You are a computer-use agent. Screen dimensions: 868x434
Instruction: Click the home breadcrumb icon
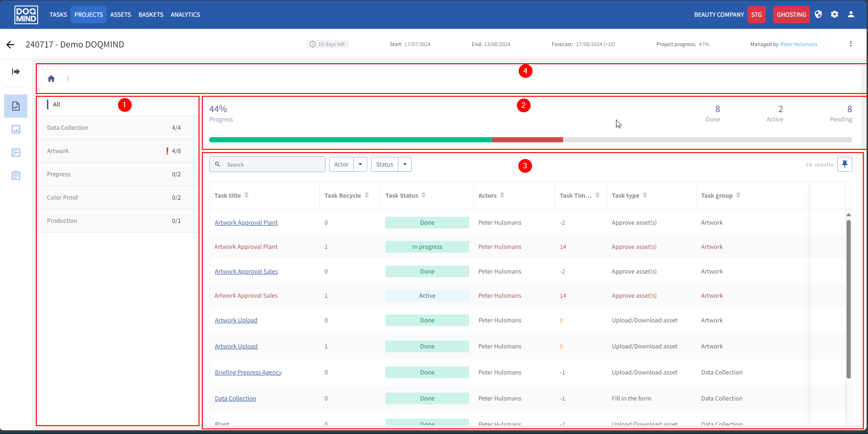tap(51, 79)
